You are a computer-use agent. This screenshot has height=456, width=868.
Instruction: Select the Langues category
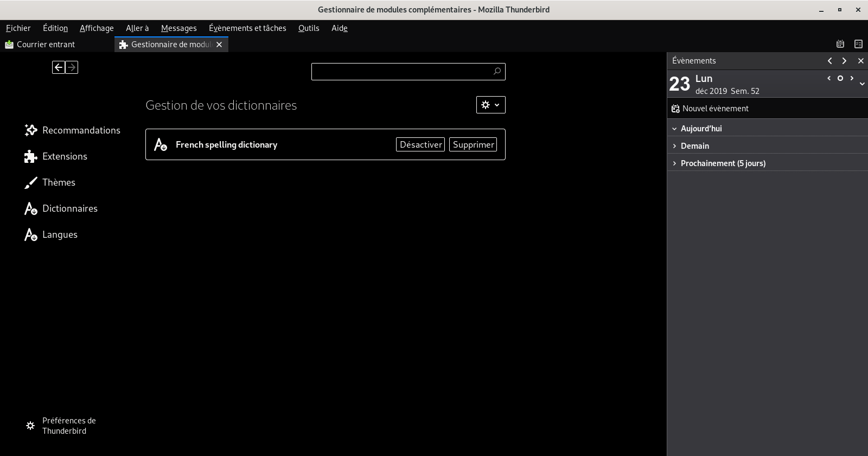pyautogui.click(x=51, y=235)
